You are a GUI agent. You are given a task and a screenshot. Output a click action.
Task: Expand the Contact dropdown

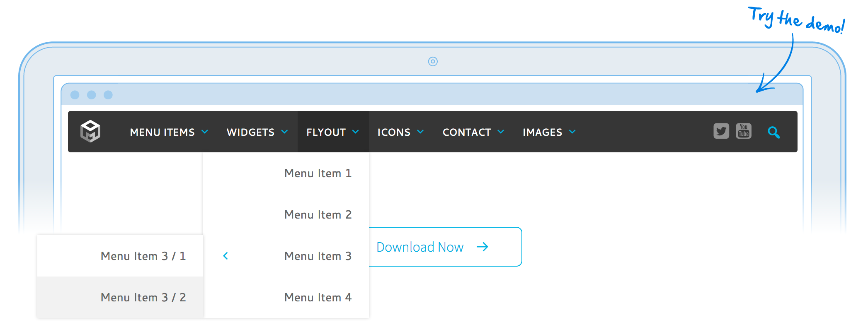473,132
